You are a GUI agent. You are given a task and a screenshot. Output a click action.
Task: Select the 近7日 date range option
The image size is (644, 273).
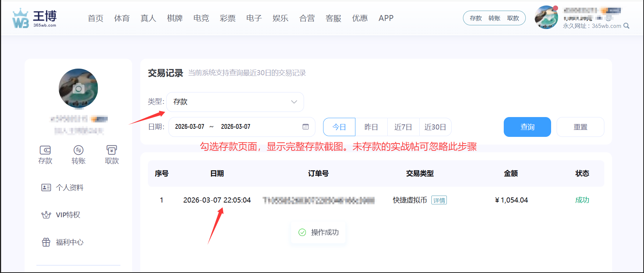click(403, 127)
